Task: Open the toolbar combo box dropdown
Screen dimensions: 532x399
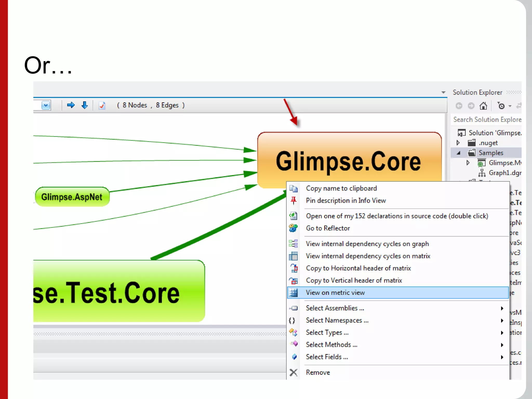Action: tap(46, 105)
